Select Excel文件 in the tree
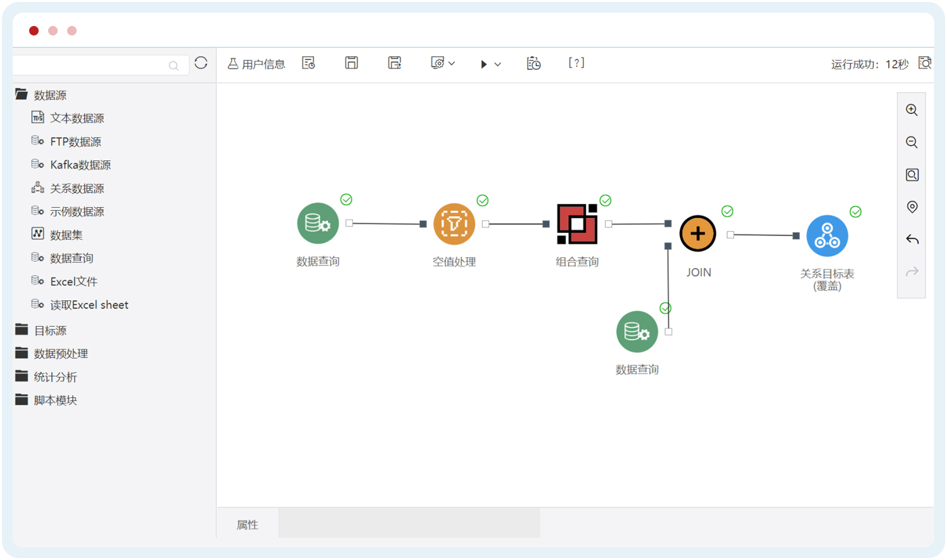The image size is (947, 560). click(x=74, y=282)
